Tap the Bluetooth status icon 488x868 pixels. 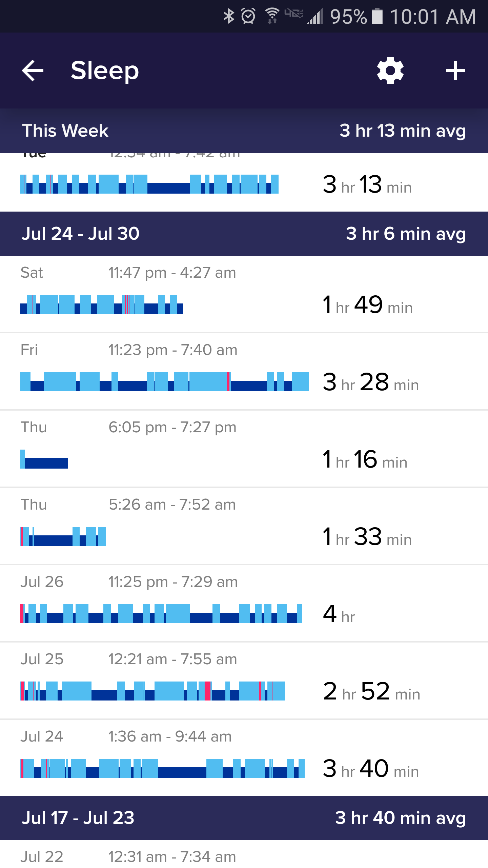point(229,16)
